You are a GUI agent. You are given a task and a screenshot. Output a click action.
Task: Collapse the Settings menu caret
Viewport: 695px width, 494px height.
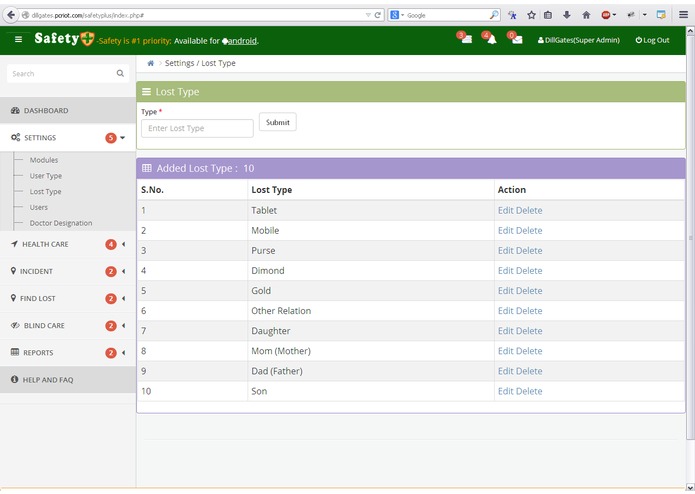pyautogui.click(x=123, y=138)
